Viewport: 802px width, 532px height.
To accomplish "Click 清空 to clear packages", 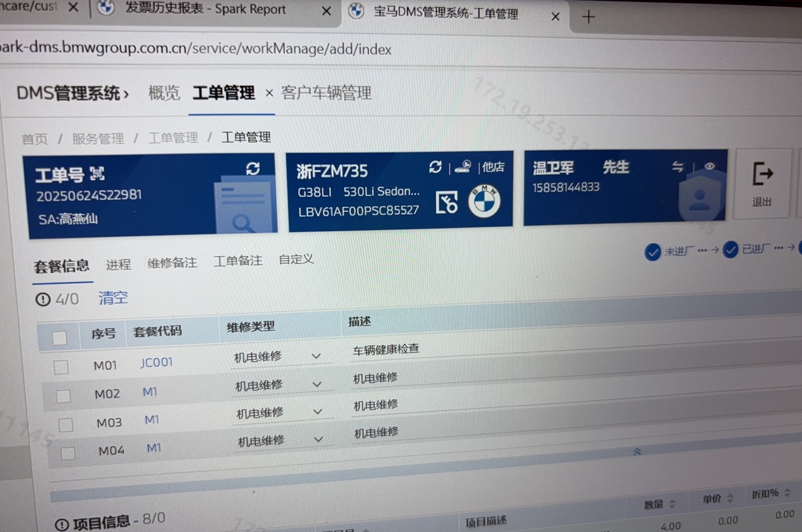I will [x=113, y=298].
